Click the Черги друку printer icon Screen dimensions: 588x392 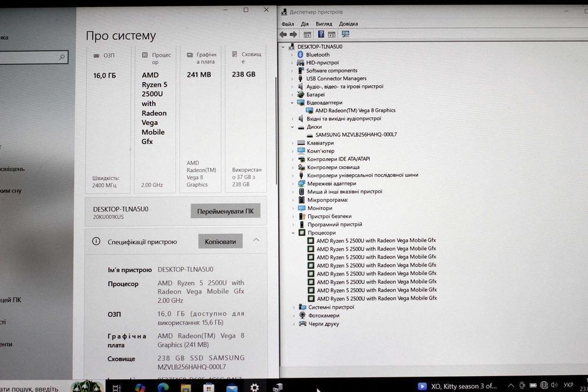[x=303, y=324]
